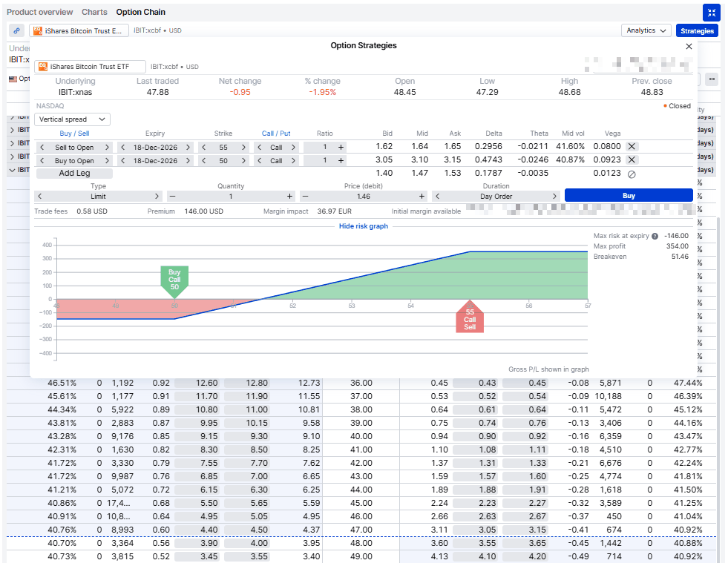Click the Breakeven value 51.46
The image size is (728, 563).
click(x=680, y=257)
